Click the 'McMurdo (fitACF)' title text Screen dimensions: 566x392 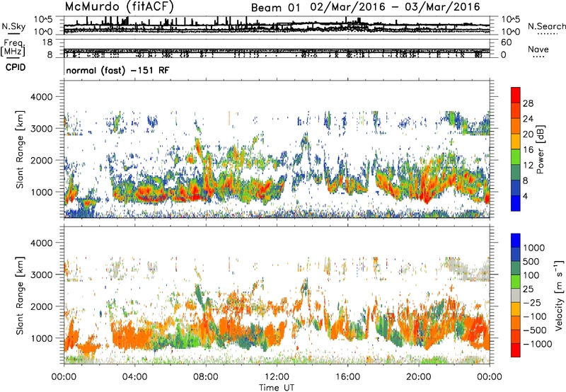[x=119, y=7]
